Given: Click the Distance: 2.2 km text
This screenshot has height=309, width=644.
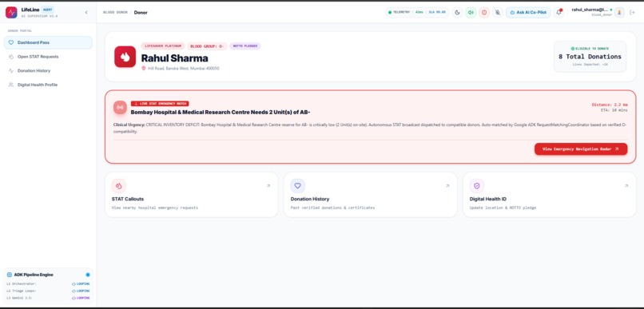Looking at the screenshot, I should pyautogui.click(x=610, y=105).
